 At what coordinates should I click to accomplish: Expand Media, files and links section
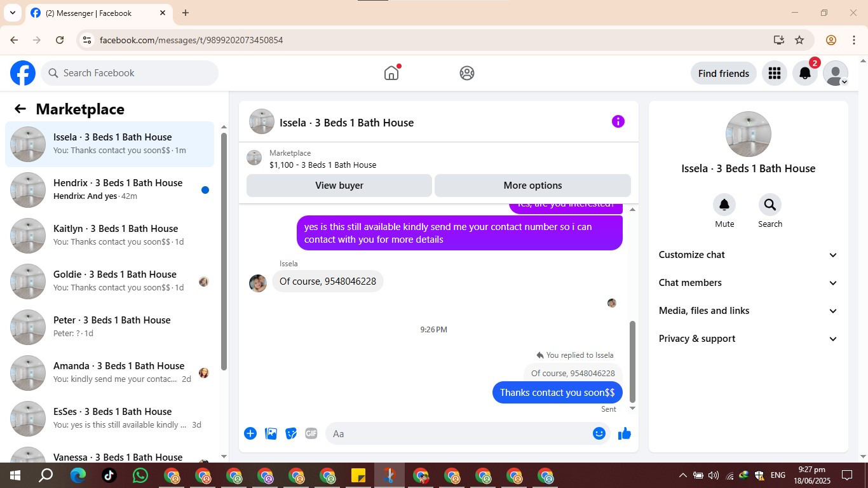(749, 311)
